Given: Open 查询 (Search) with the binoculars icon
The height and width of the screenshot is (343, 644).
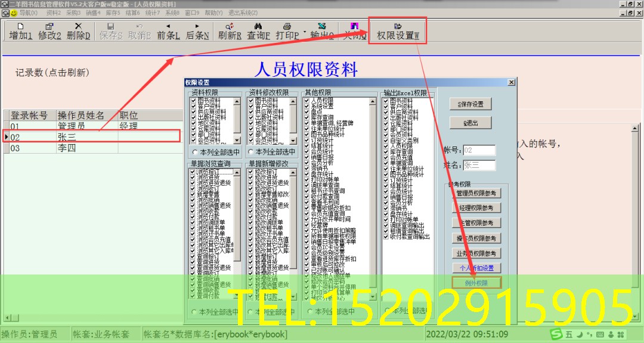Looking at the screenshot, I should point(259,31).
